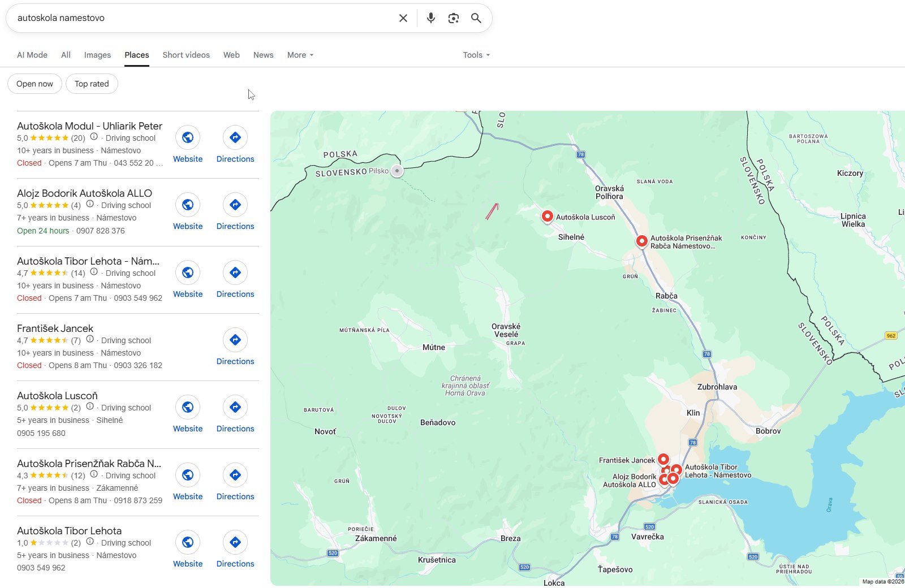Viewport: 905px width, 588px height.
Task: Open Website for Autoškola Luscoň
Action: [x=188, y=414]
